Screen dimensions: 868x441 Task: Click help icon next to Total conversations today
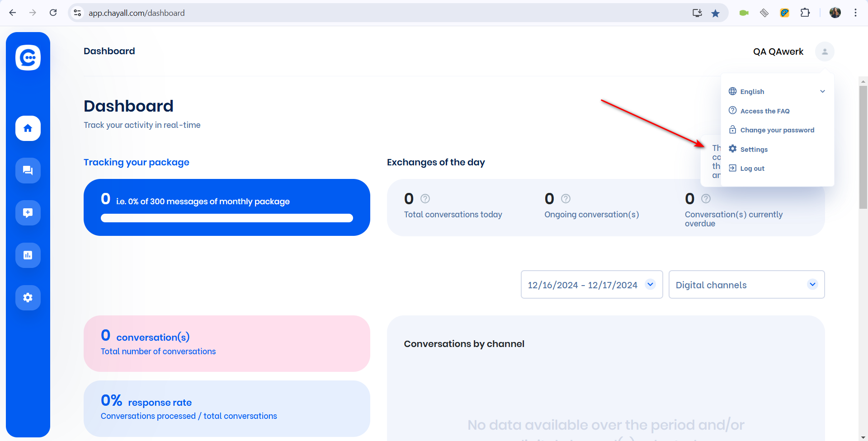coord(425,198)
